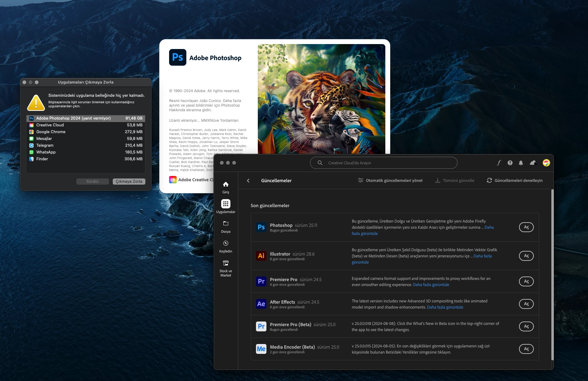The height and width of the screenshot is (381, 588).
Task: Open Daha fazla görüntüle link for Photoshop
Action: [365, 234]
